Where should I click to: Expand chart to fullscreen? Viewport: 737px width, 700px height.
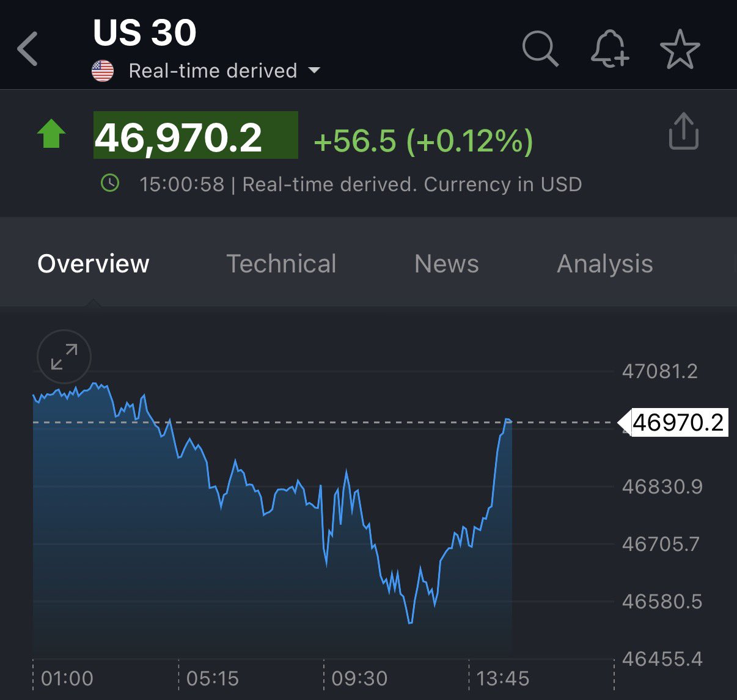click(x=64, y=357)
